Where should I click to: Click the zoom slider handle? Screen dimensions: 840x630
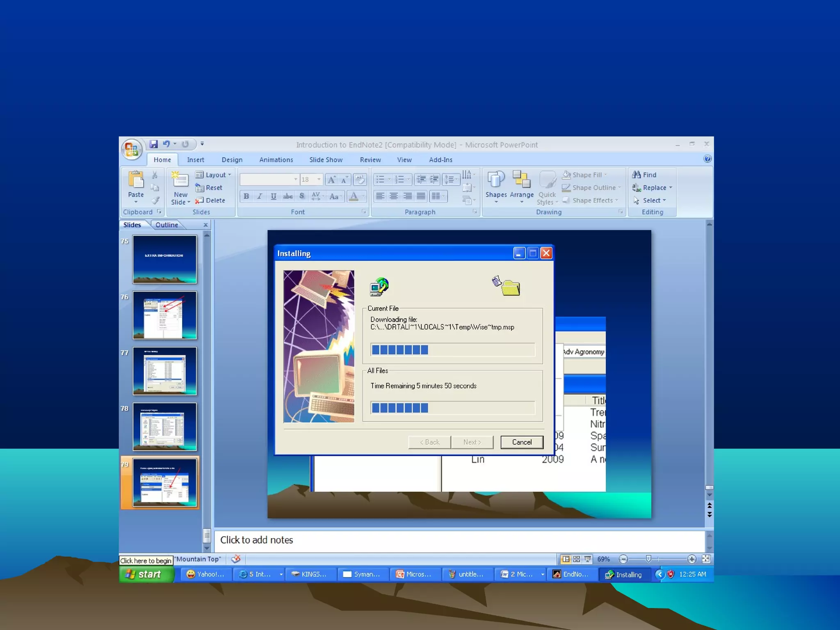click(648, 559)
